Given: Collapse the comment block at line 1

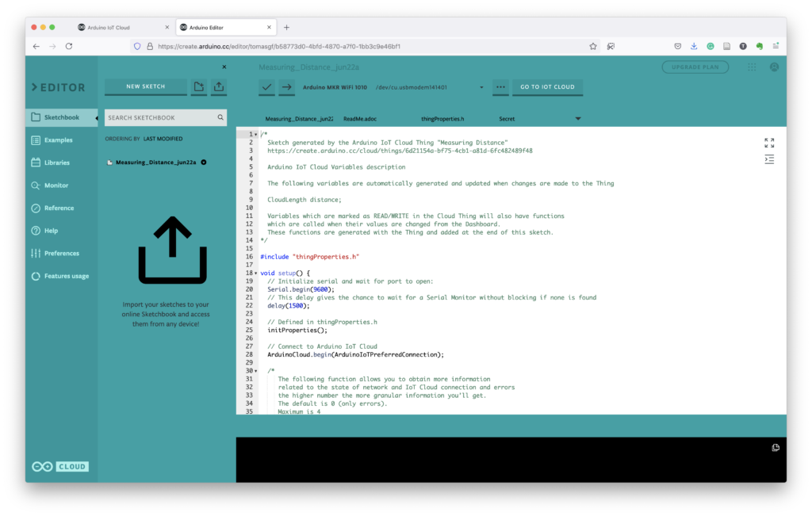Looking at the screenshot, I should [x=256, y=135].
